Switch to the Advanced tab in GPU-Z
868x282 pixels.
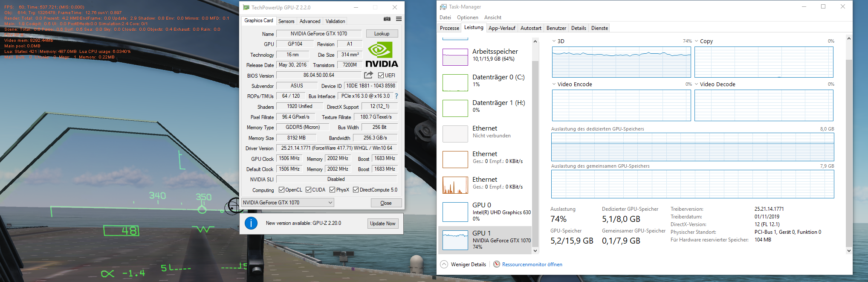(x=310, y=21)
